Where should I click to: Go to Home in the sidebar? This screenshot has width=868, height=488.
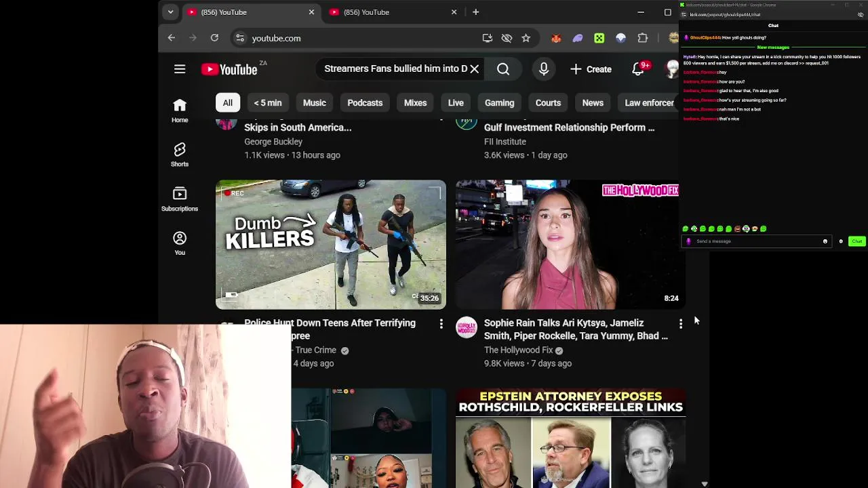[x=180, y=110]
